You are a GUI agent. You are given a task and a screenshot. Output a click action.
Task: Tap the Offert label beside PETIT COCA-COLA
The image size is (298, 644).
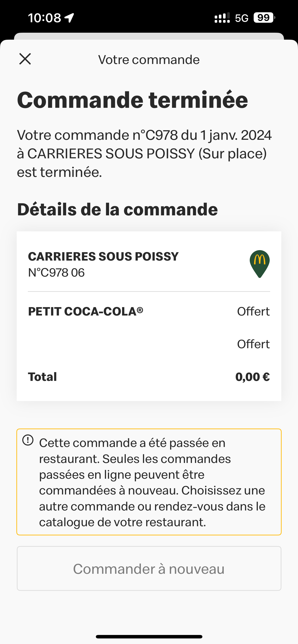coord(253,312)
